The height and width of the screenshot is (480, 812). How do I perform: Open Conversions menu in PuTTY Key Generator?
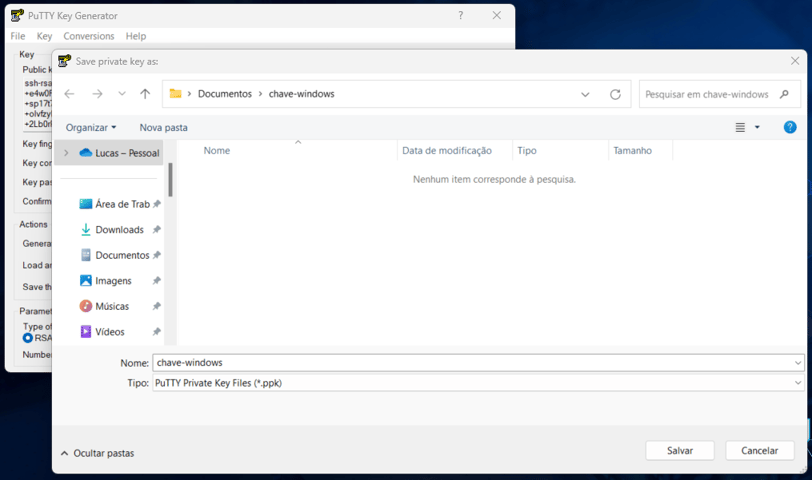(89, 36)
